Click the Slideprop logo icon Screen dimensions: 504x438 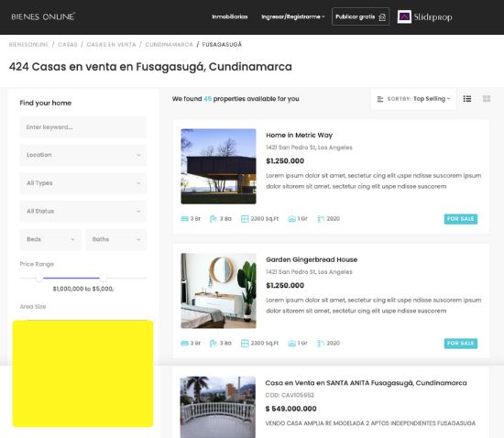[404, 16]
